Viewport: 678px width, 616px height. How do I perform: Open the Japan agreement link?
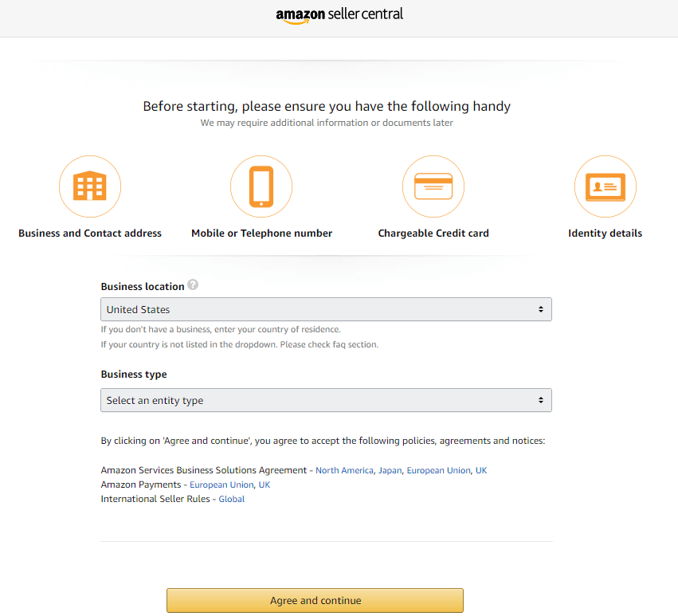click(x=390, y=470)
